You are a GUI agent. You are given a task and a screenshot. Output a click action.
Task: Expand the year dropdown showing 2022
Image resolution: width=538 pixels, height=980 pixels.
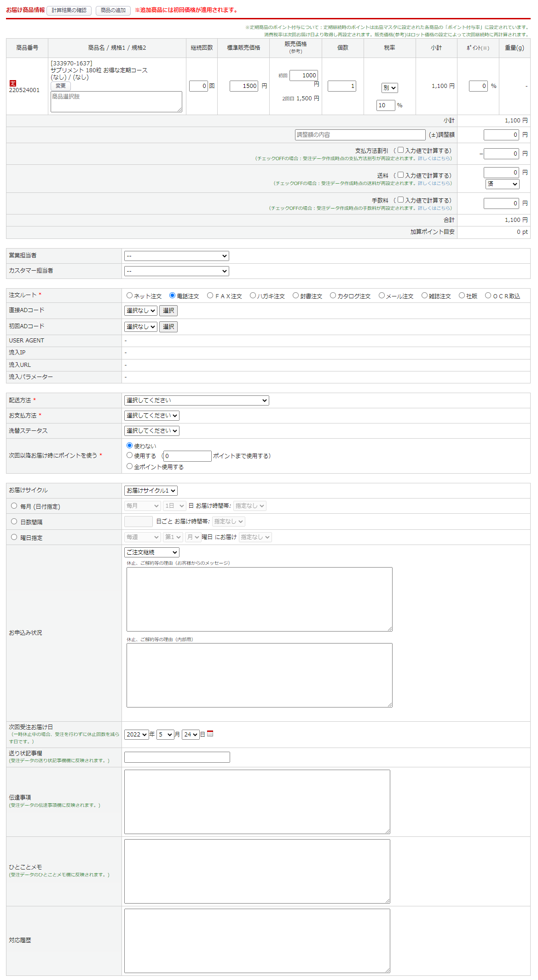[x=137, y=735]
